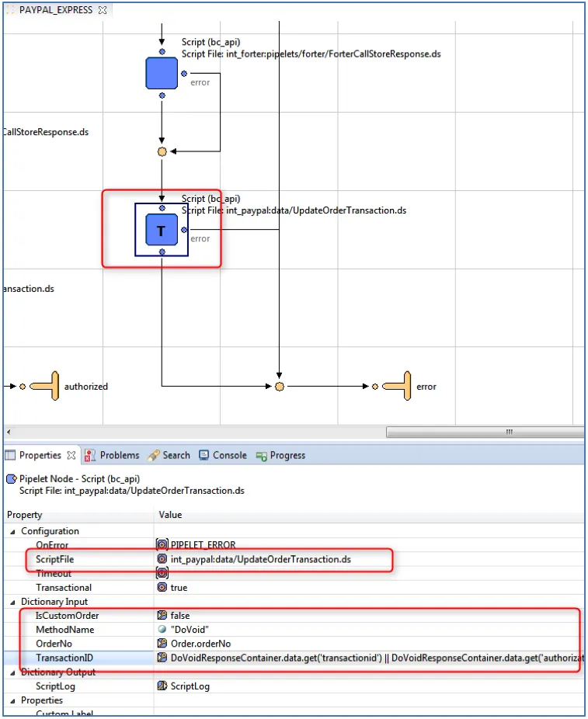The image size is (588, 719).
Task: Click UpdateOrderTransaction.ds label on the canvas
Action: [294, 210]
